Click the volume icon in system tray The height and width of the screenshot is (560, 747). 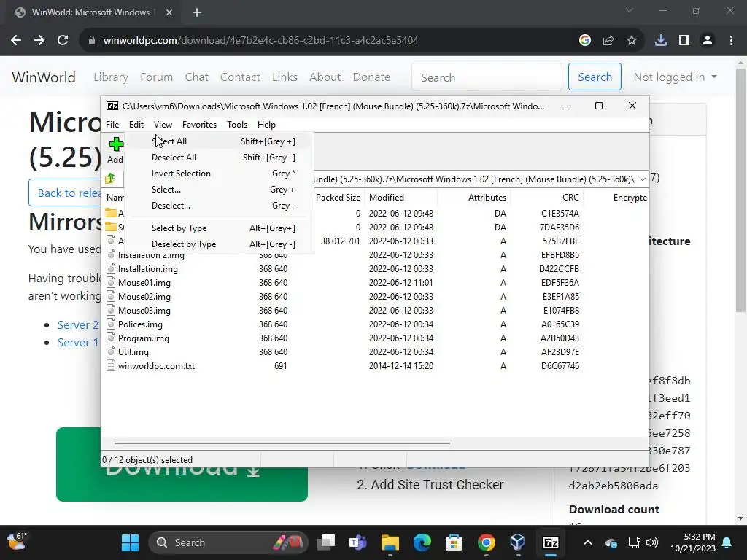[652, 542]
